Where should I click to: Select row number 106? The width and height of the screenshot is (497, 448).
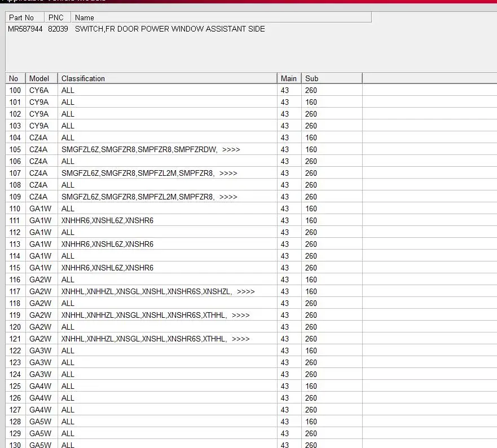15,162
